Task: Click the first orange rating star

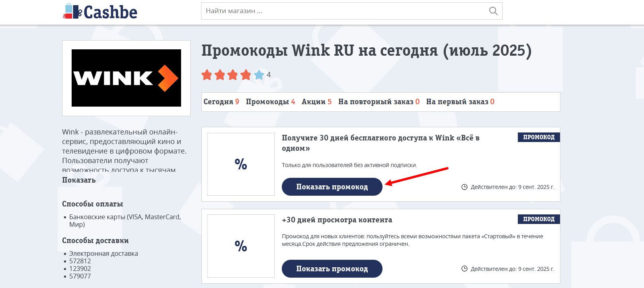Action: (x=207, y=74)
